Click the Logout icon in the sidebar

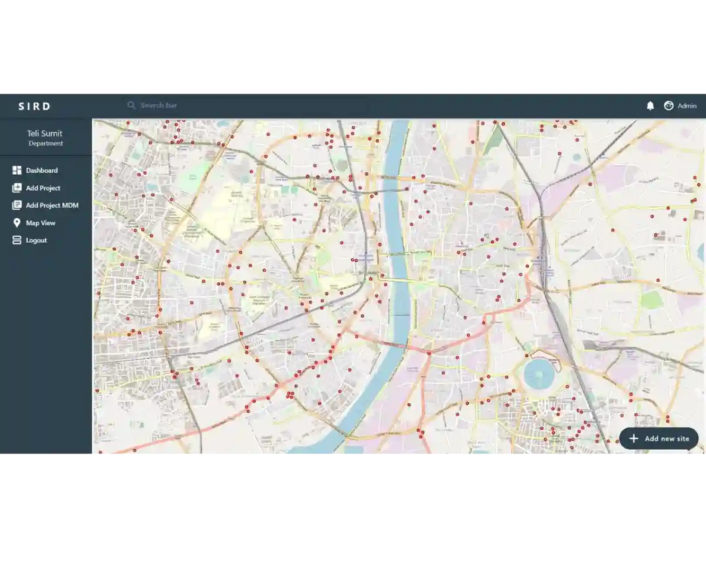click(16, 240)
